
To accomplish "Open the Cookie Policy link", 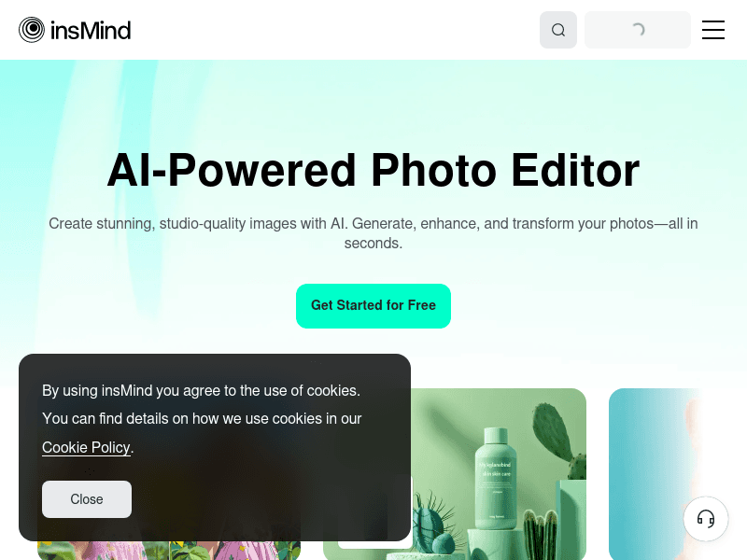I will pyautogui.click(x=86, y=448).
